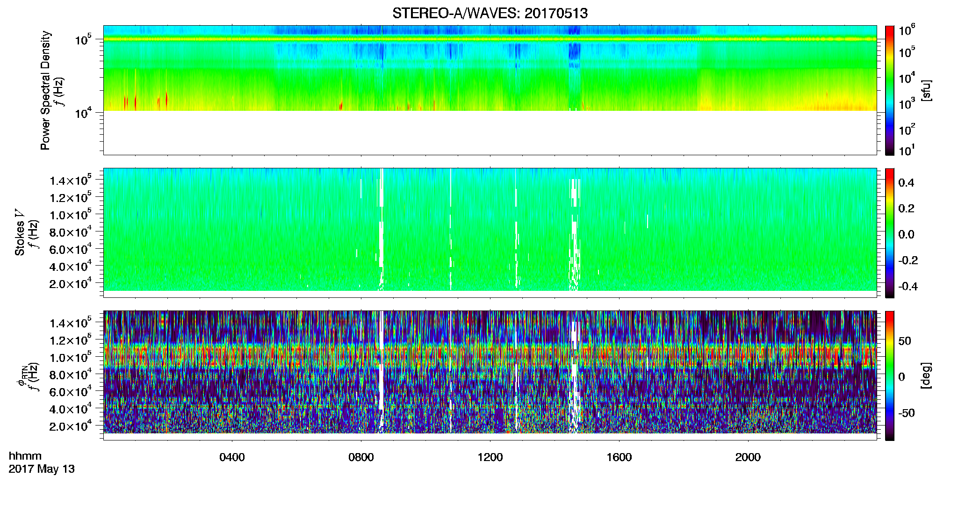
Task: Click the phi RTN degree color bar
Action: tap(890, 375)
